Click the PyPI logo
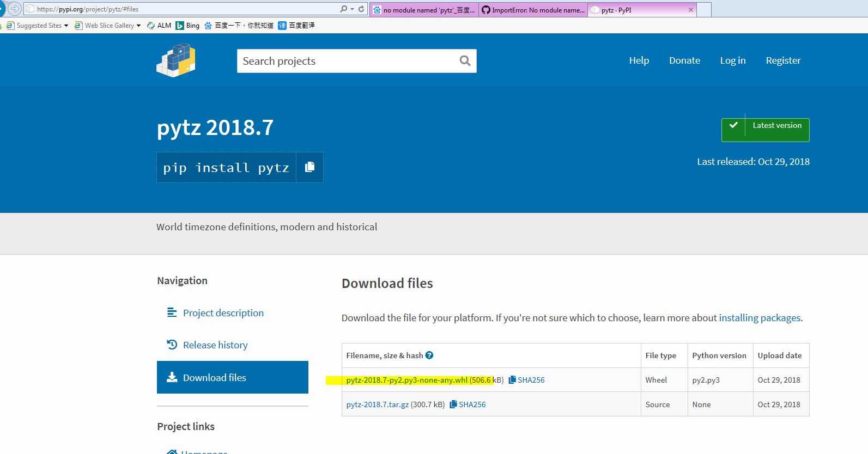This screenshot has height=454, width=868. 176,60
